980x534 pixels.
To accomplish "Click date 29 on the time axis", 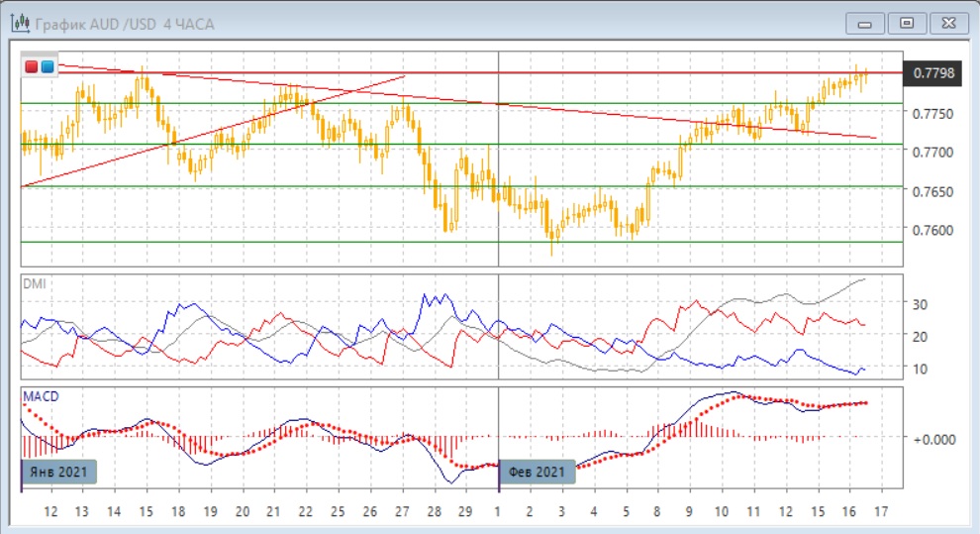I will pyautogui.click(x=465, y=511).
